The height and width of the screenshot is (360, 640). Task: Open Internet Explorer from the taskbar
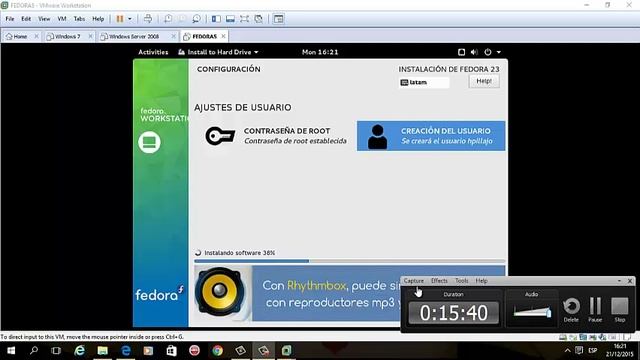(79, 351)
